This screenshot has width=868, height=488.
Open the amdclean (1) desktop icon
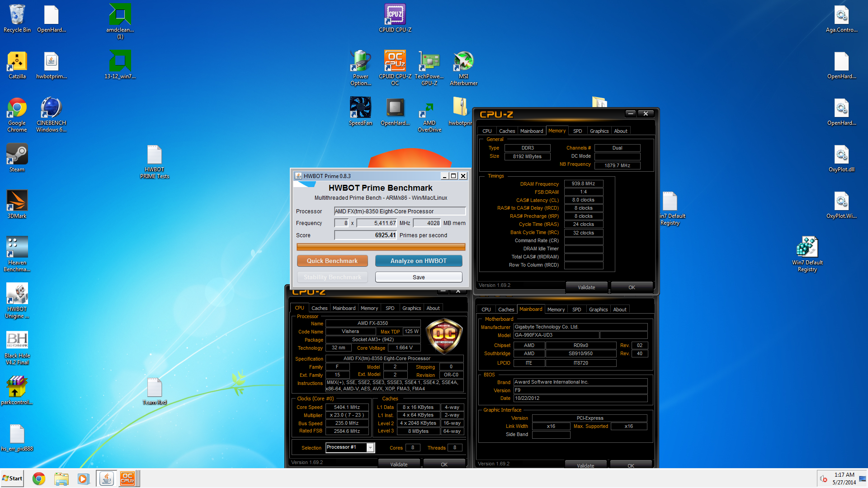tap(120, 21)
